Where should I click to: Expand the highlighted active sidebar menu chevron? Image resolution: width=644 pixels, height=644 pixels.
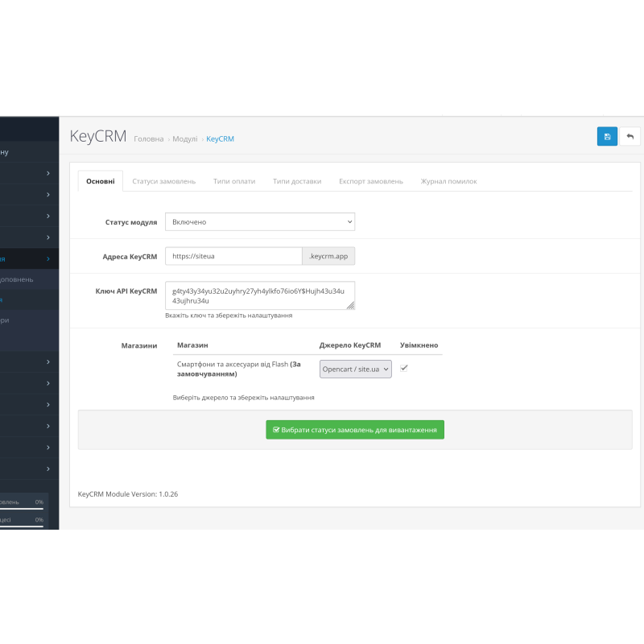pyautogui.click(x=48, y=259)
